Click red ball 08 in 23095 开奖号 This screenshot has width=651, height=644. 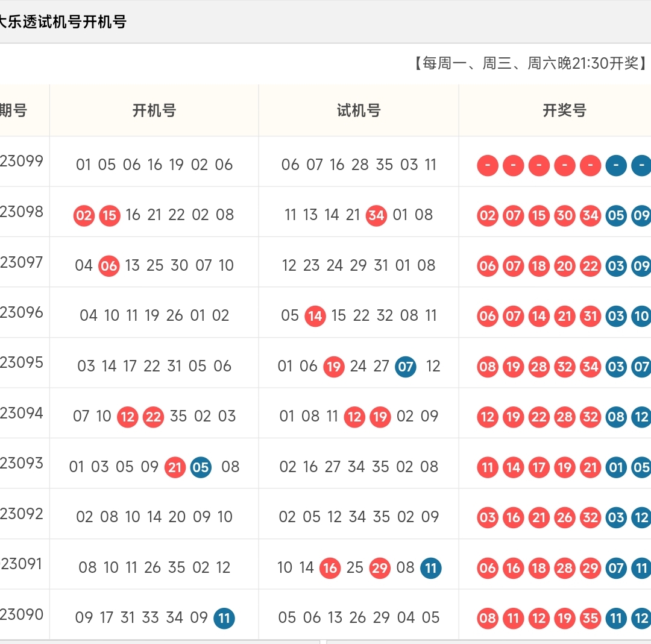[488, 367]
